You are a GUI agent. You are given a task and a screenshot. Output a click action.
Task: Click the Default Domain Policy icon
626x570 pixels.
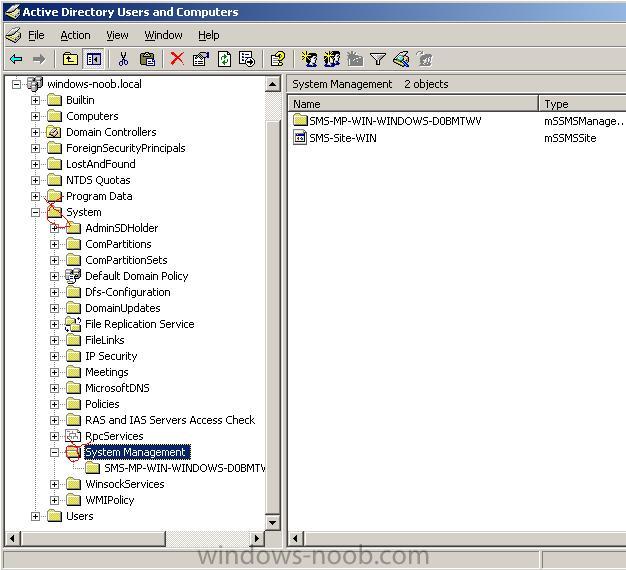pyautogui.click(x=73, y=276)
